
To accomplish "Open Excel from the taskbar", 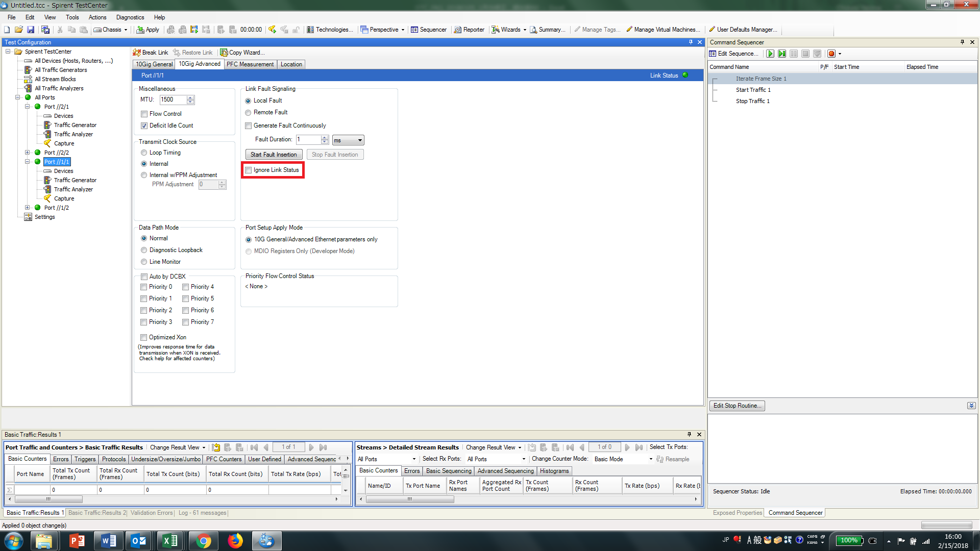I will click(170, 541).
